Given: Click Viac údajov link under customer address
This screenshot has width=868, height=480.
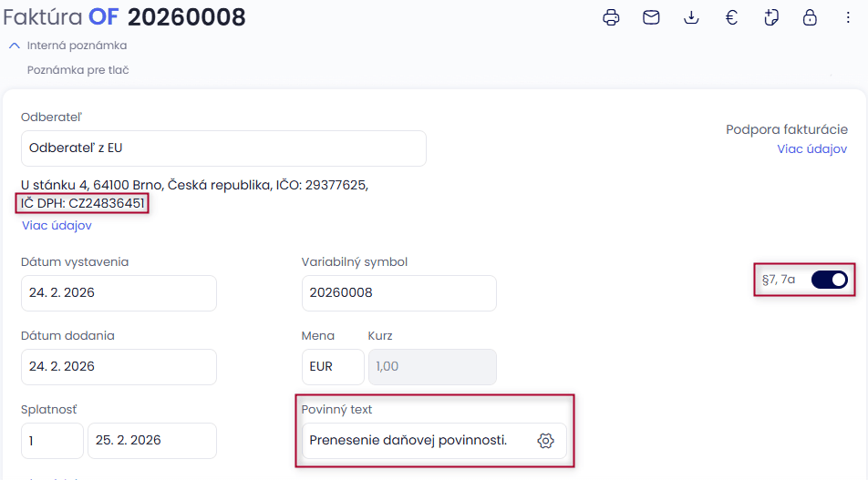Looking at the screenshot, I should point(57,226).
